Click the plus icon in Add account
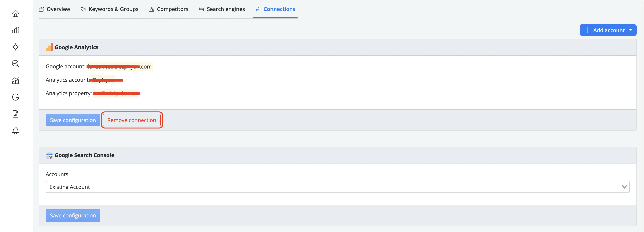The image size is (644, 232). coord(587,30)
